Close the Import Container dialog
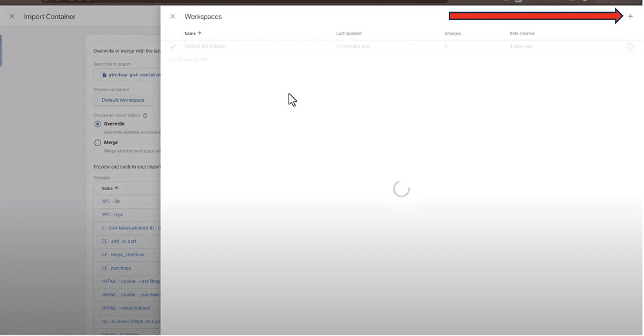This screenshot has width=644, height=336. (x=12, y=17)
